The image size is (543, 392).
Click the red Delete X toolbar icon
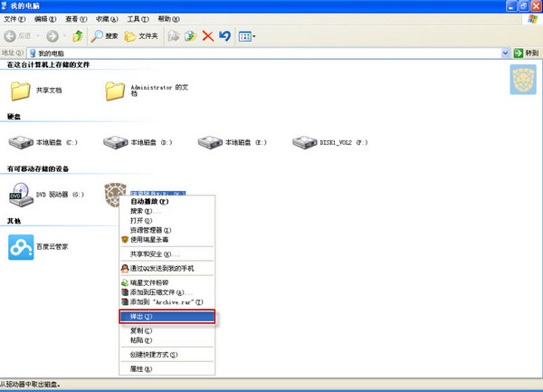coord(208,36)
